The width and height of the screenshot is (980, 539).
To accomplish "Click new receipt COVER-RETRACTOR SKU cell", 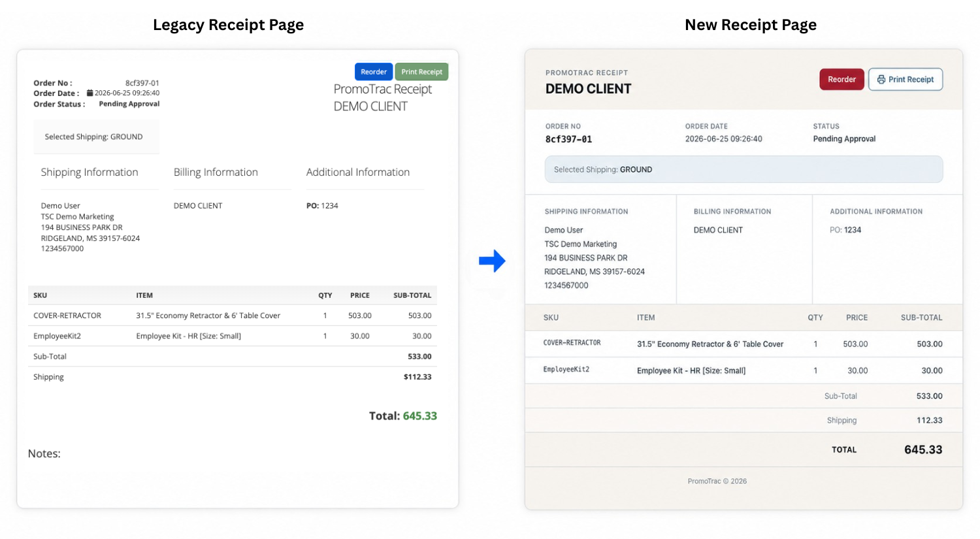I will pyautogui.click(x=572, y=343).
